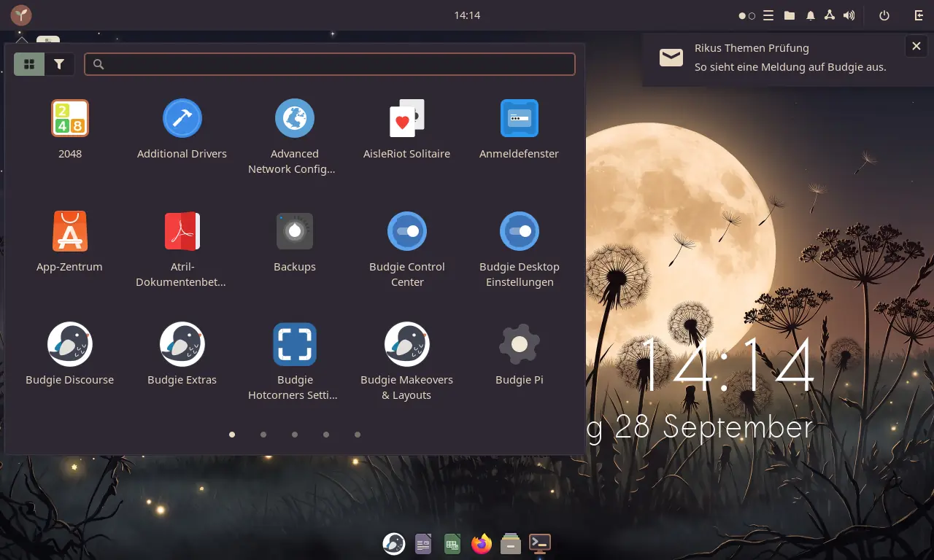Open the power menu

[884, 15]
